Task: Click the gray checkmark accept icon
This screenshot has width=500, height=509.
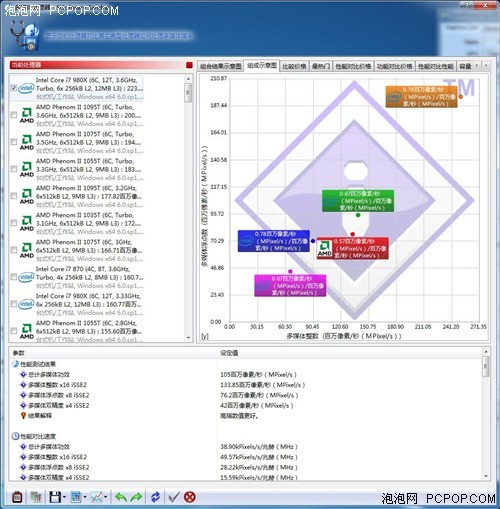Action: (174, 497)
